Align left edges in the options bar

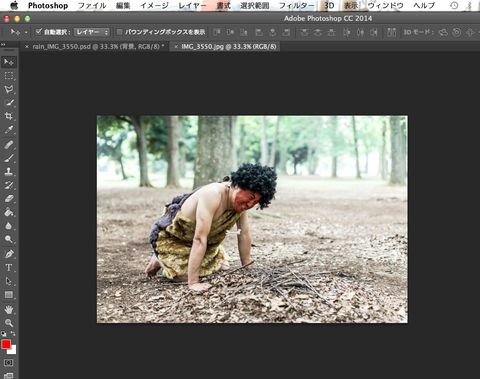[259, 32]
